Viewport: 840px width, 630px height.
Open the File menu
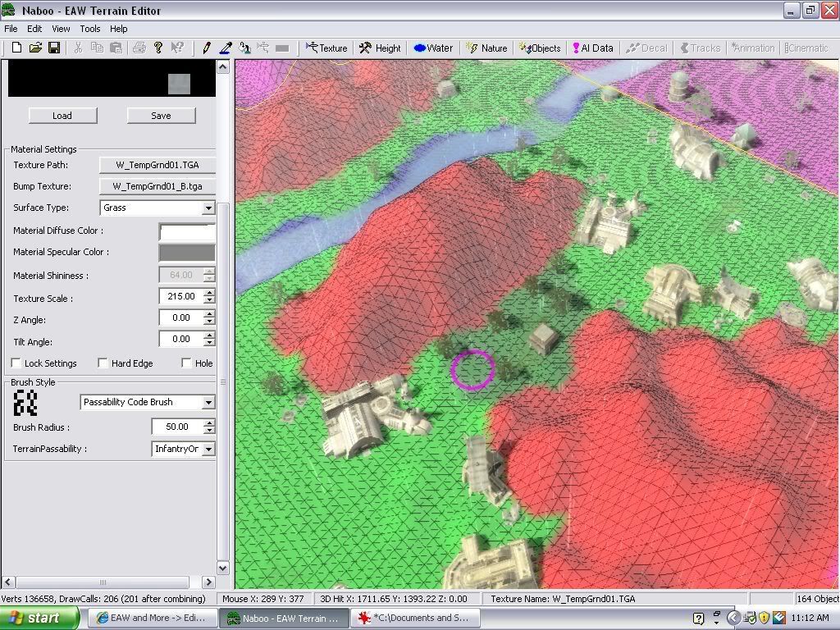point(11,29)
